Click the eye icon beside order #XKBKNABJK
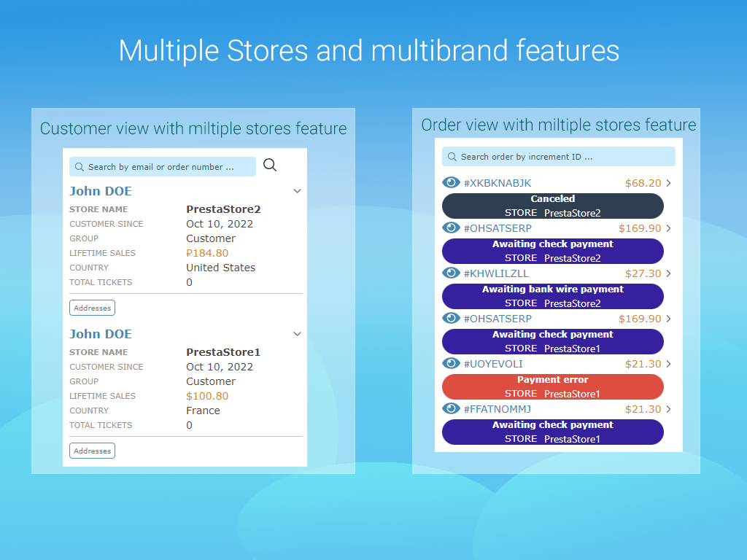The width and height of the screenshot is (747, 560). coord(450,182)
